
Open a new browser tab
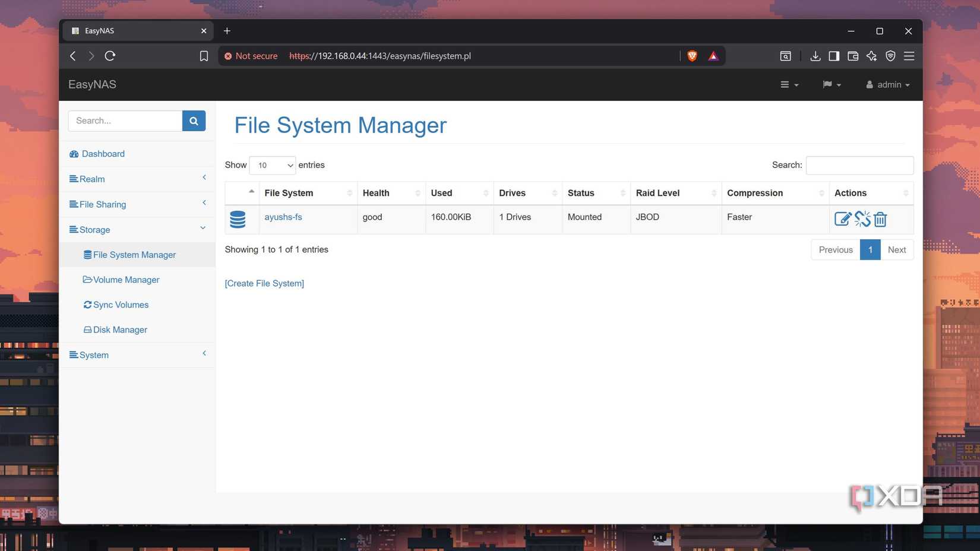click(x=227, y=31)
